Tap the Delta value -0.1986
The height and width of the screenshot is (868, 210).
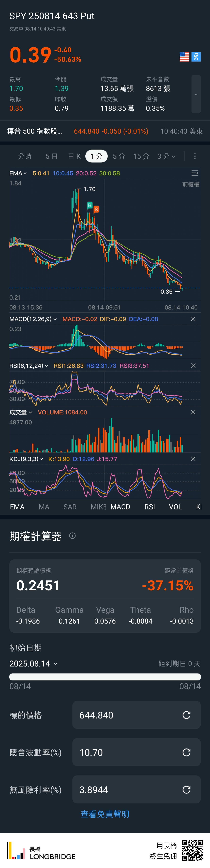[x=28, y=621]
